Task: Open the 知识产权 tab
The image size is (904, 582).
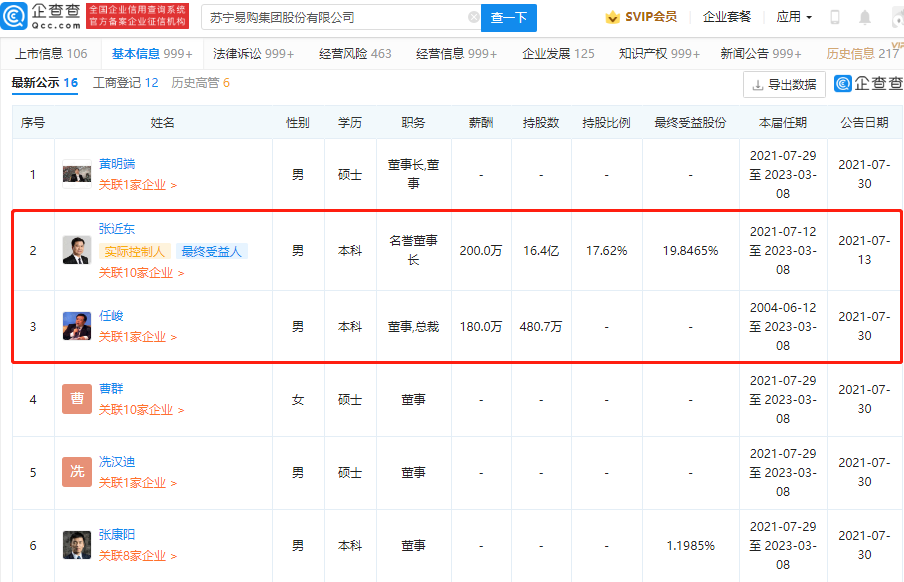Action: pyautogui.click(x=659, y=54)
